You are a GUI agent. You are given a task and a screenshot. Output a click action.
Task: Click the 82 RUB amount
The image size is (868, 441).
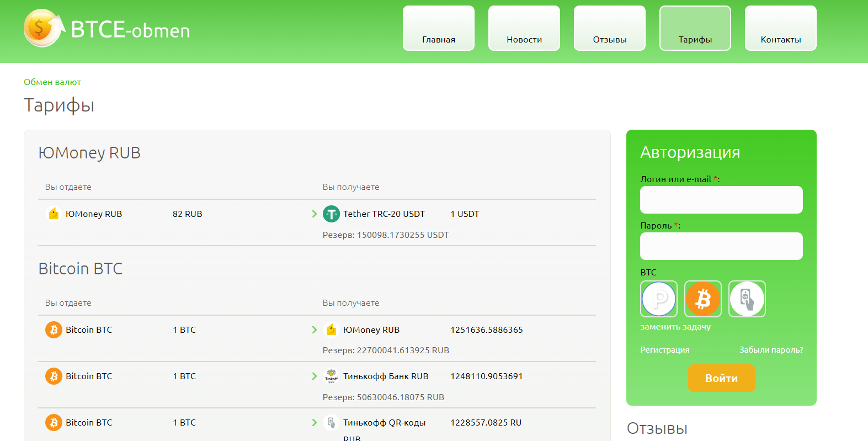[188, 214]
